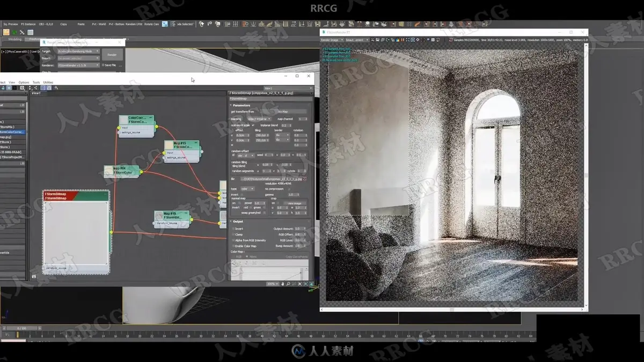This screenshot has width=644, height=362.
Task: Click the Render button in Render Setup
Action: point(112,55)
